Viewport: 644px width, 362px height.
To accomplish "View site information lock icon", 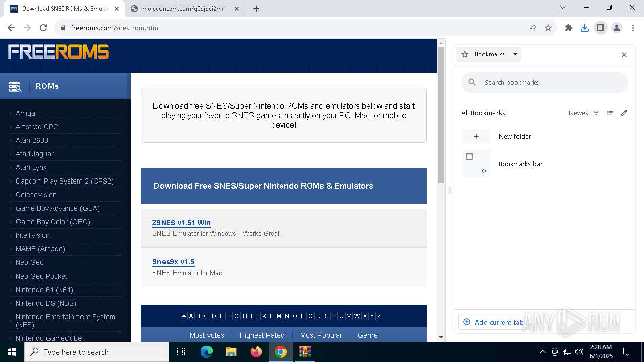I will 63,28.
